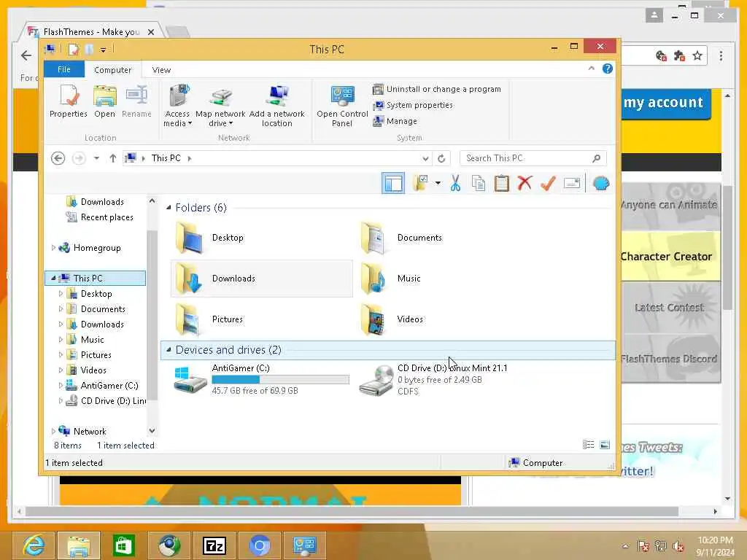This screenshot has width=747, height=560.
Task: Open 7-Zip from taskbar
Action: (214, 545)
